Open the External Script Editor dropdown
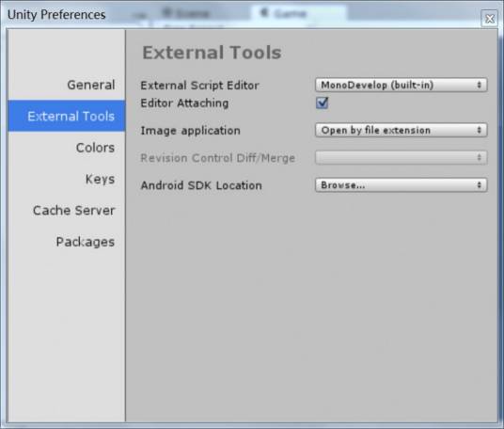Screen dimensions: 504x429 [x=402, y=86]
